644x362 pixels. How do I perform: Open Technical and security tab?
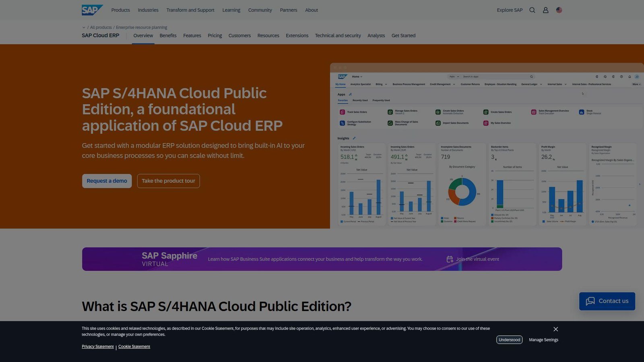(x=338, y=35)
